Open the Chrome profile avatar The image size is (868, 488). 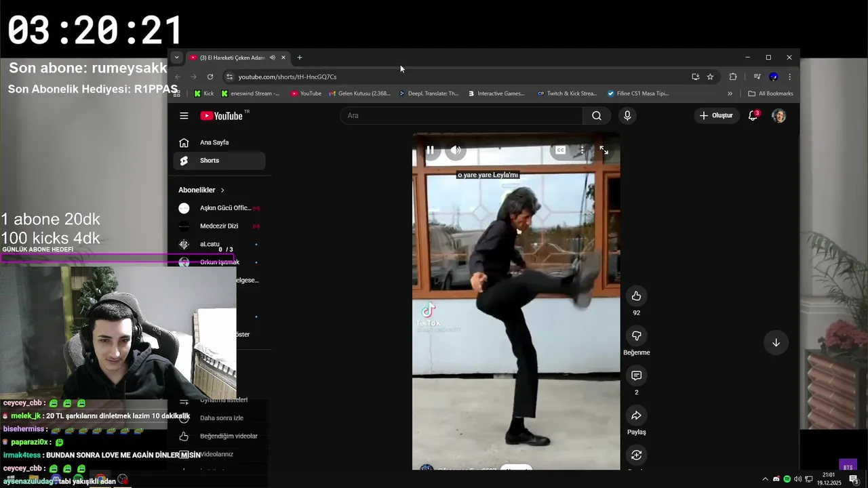click(x=773, y=77)
